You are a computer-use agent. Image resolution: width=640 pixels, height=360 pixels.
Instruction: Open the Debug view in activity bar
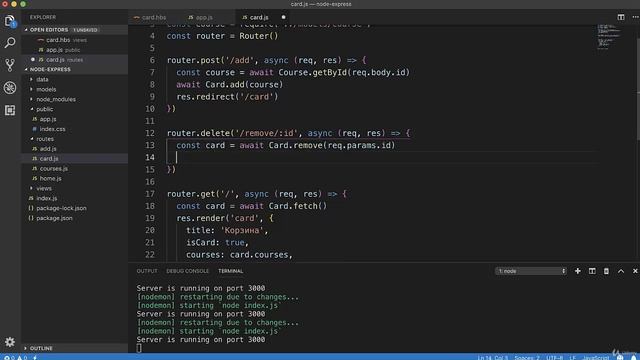pyautogui.click(x=10, y=88)
